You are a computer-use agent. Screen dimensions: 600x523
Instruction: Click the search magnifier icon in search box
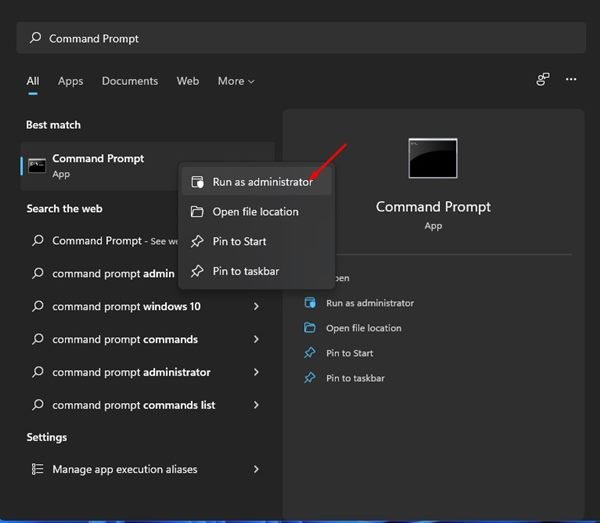[x=36, y=38]
